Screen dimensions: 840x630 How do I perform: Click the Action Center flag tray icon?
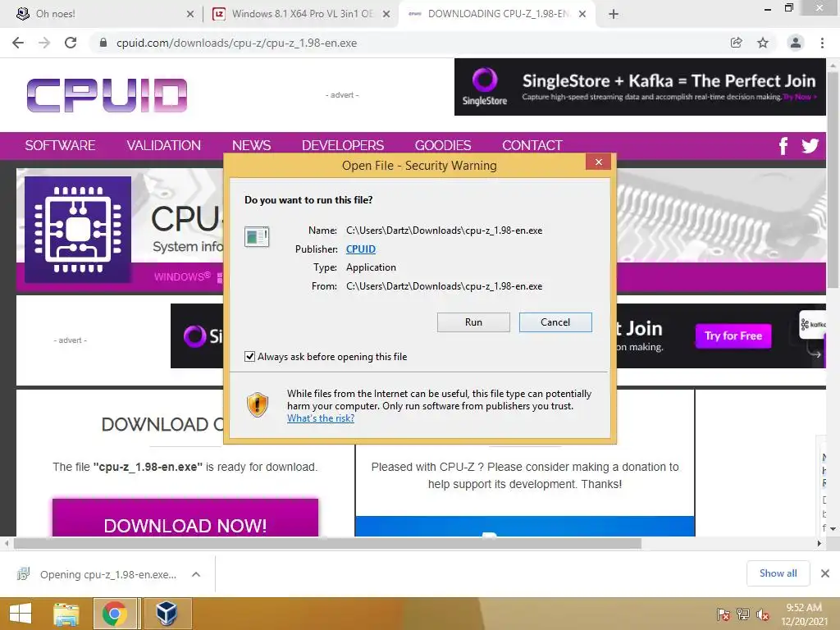pos(723,614)
